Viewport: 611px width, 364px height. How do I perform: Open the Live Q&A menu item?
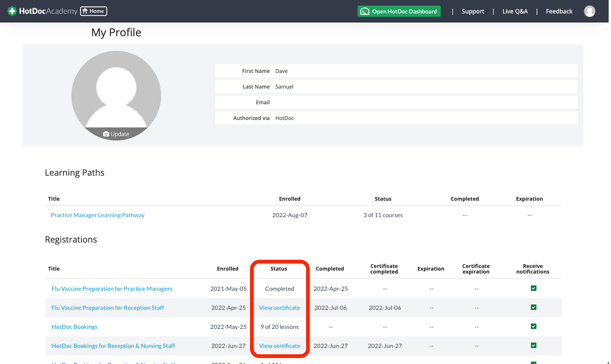point(515,11)
